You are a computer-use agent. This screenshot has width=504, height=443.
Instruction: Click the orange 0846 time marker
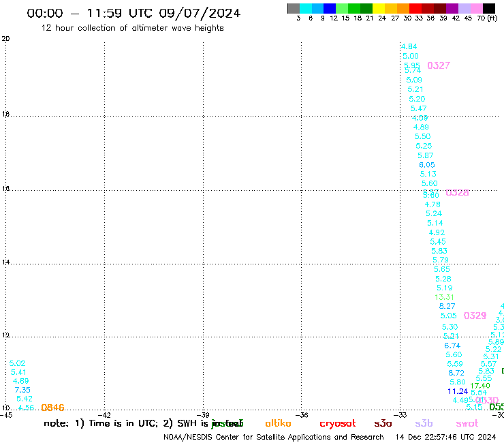pyautogui.click(x=52, y=408)
